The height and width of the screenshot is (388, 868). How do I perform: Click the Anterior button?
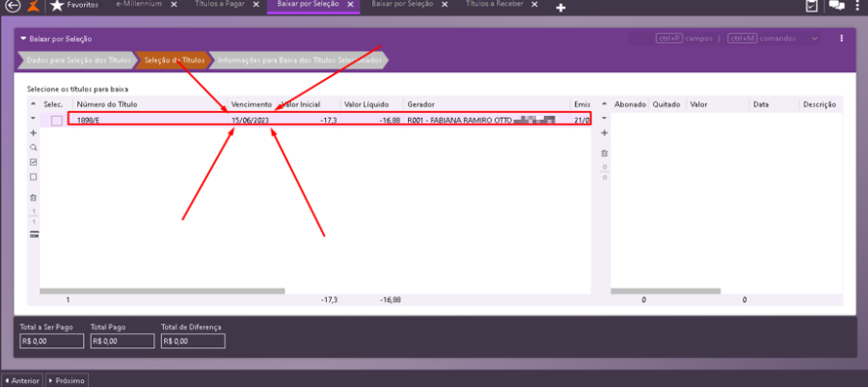tap(21, 381)
